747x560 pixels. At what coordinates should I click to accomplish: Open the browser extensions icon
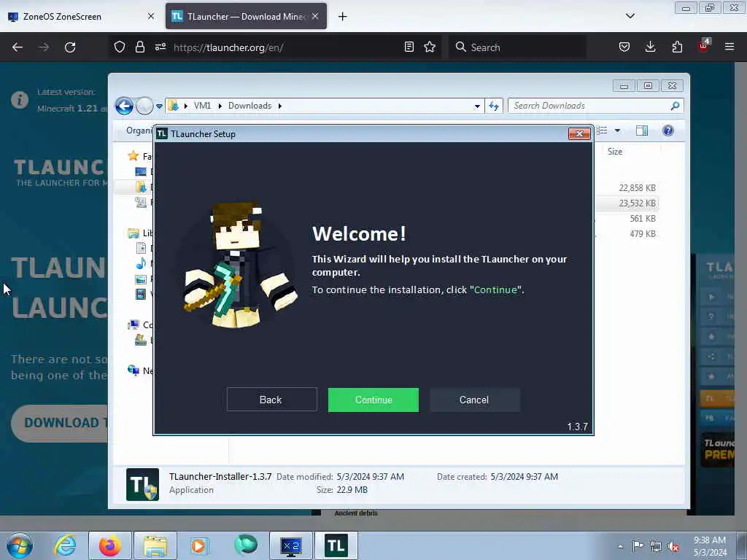677,47
